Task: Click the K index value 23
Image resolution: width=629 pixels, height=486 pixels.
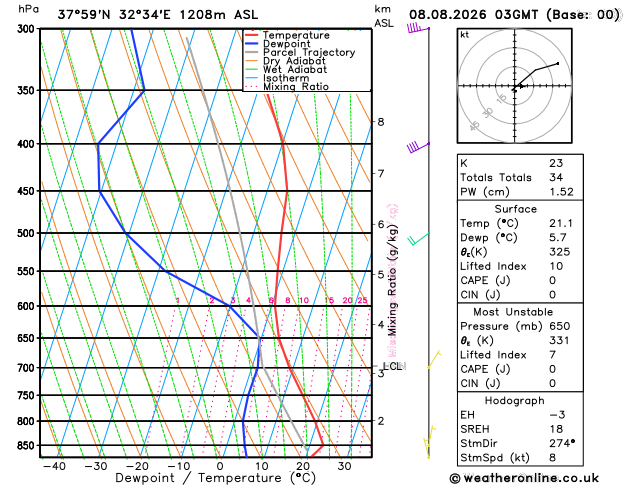Action: point(556,163)
